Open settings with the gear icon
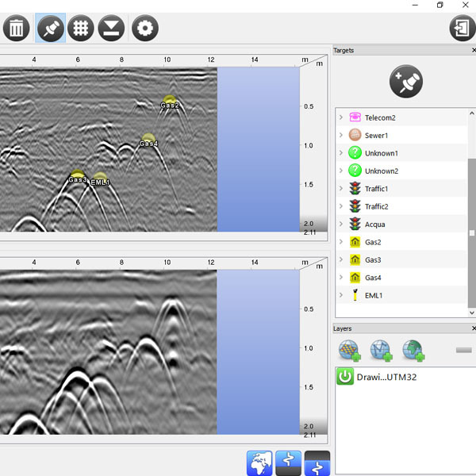The height and width of the screenshot is (476, 476). 144,29
